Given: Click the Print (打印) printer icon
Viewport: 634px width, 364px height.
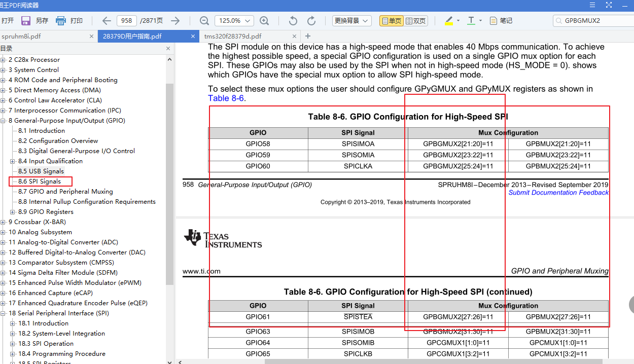Looking at the screenshot, I should click(61, 21).
